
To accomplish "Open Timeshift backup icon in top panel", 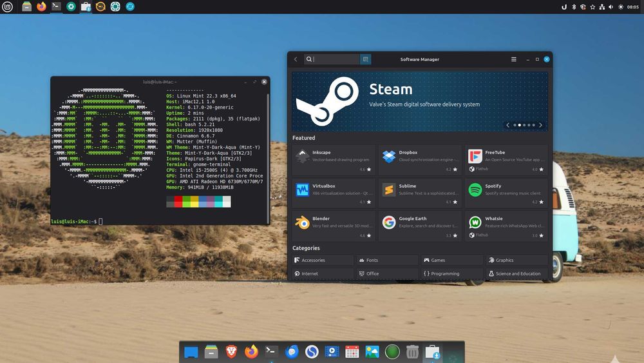I will 100,6.
